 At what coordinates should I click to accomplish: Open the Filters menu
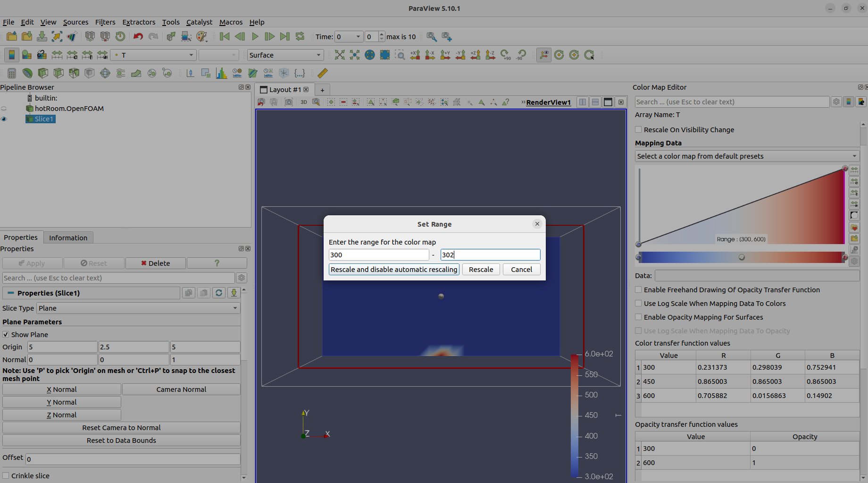pyautogui.click(x=105, y=22)
